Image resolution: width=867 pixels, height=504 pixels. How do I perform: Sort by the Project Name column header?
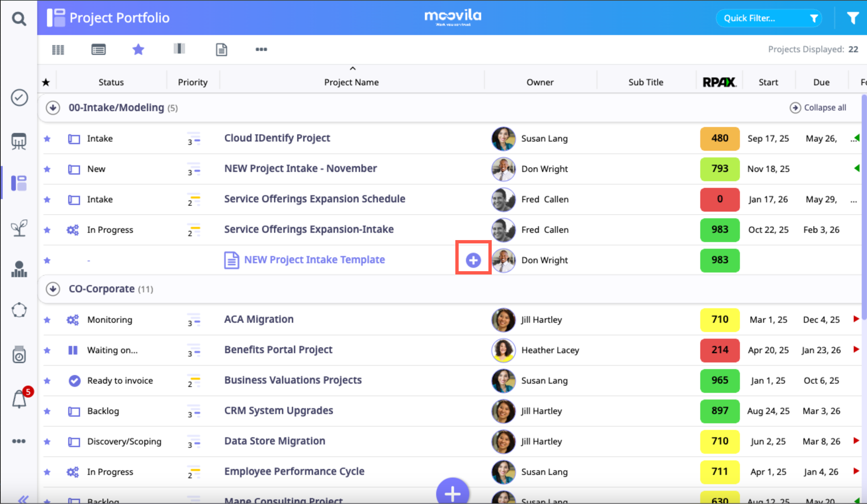point(351,82)
